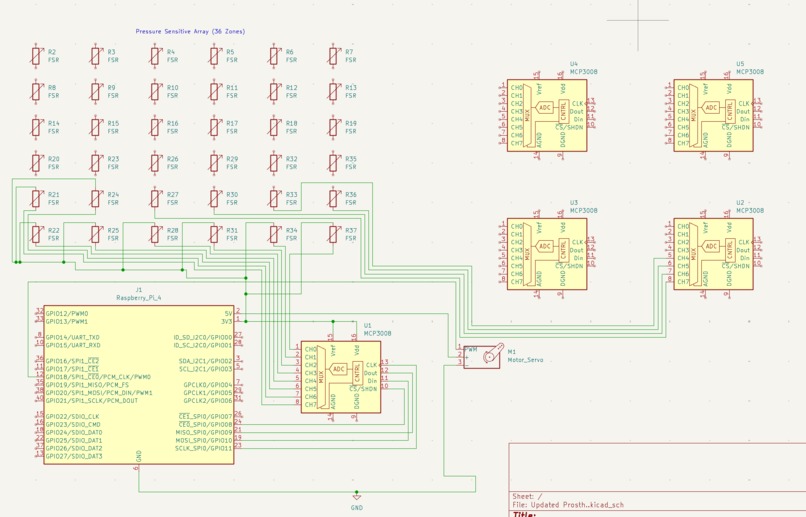Select the R35 FSR resistor symbol

pos(333,163)
